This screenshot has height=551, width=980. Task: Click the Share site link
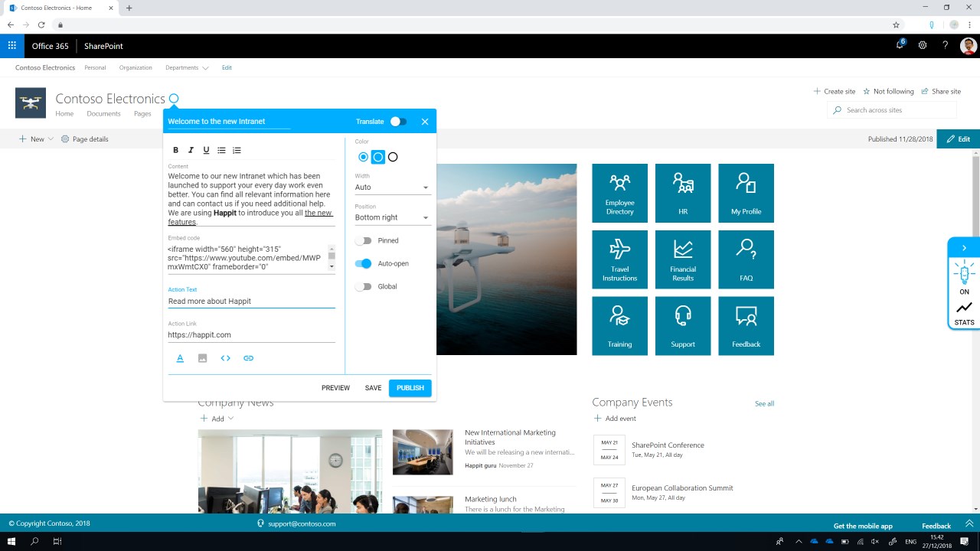click(941, 91)
